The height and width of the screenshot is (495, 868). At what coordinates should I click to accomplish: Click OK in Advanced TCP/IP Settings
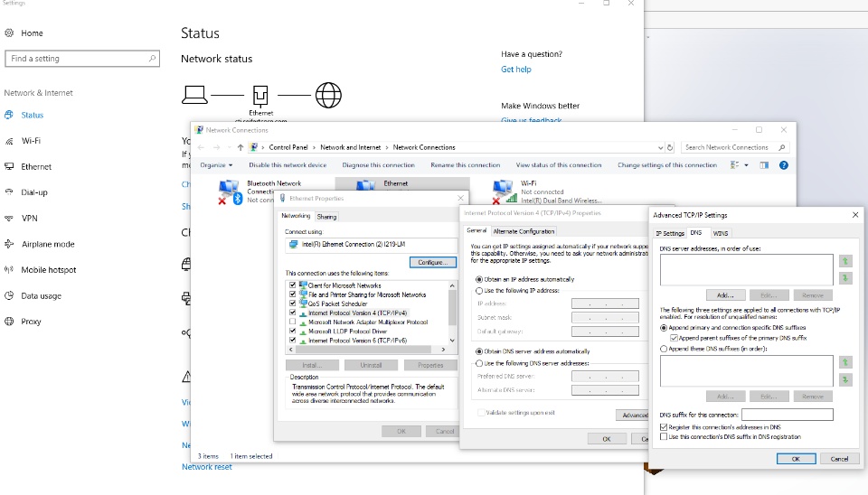(x=796, y=459)
